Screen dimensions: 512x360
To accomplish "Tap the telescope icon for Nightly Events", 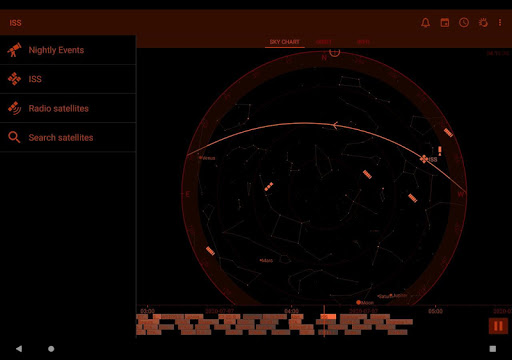I will [x=14, y=50].
